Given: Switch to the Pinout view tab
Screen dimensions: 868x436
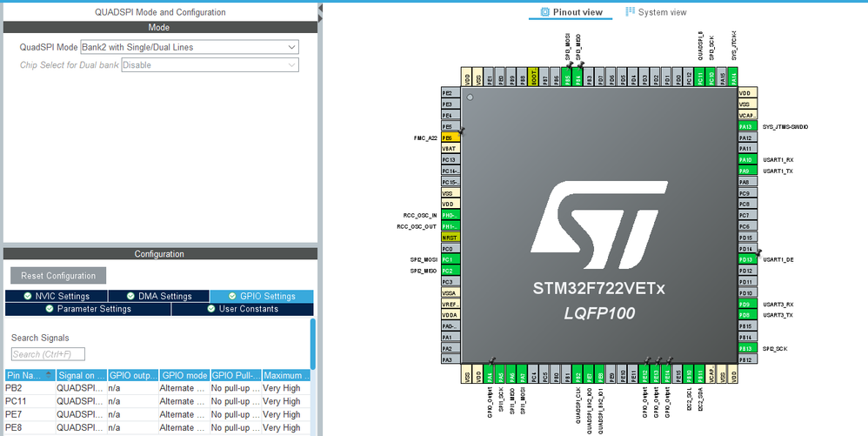Looking at the screenshot, I should click(x=571, y=11).
